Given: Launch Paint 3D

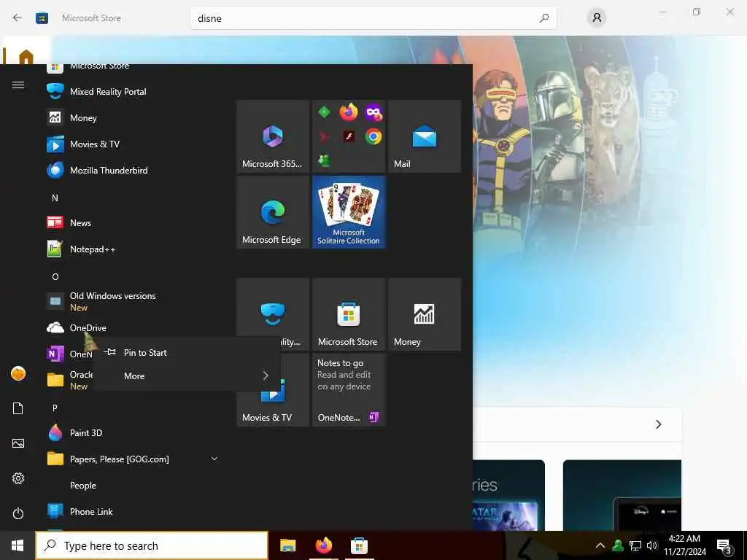Looking at the screenshot, I should click(x=133, y=432).
